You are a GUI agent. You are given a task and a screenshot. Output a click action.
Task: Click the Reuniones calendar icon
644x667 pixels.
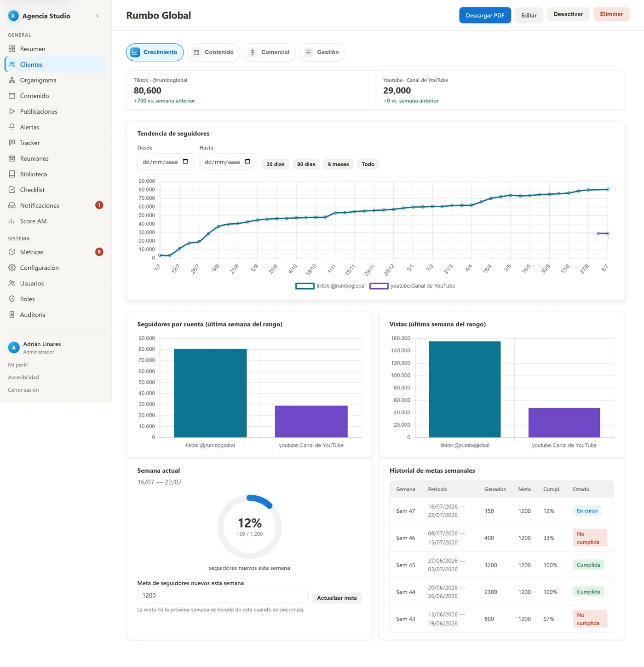point(12,158)
